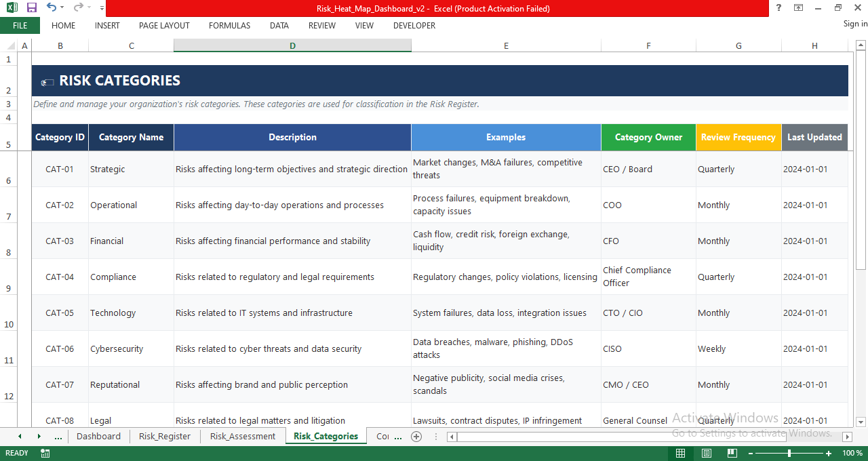Switch to the Risk_Assessment sheet tab
Image resolution: width=868 pixels, height=461 pixels.
coord(243,437)
